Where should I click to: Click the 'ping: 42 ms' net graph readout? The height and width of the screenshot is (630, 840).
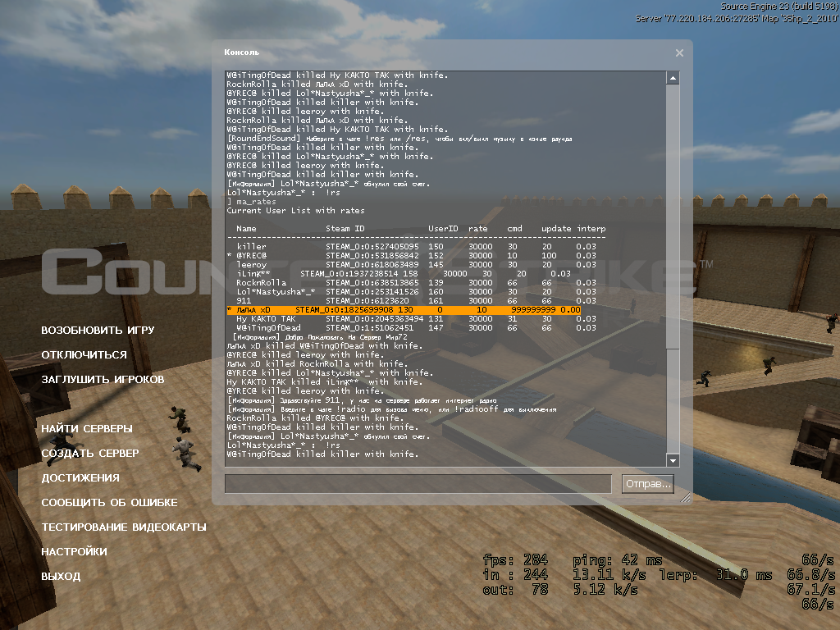[x=617, y=560]
